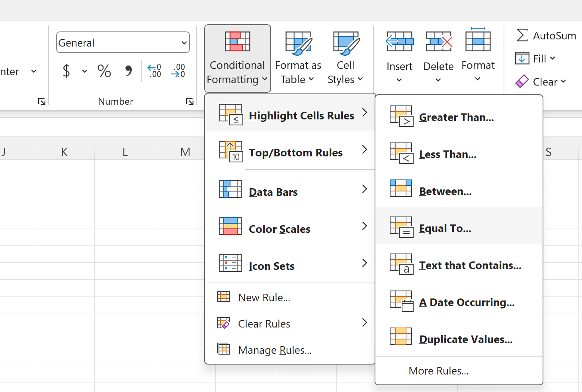Click More Rules at submenu bottom
Viewport: 582px width, 392px height.
[438, 371]
